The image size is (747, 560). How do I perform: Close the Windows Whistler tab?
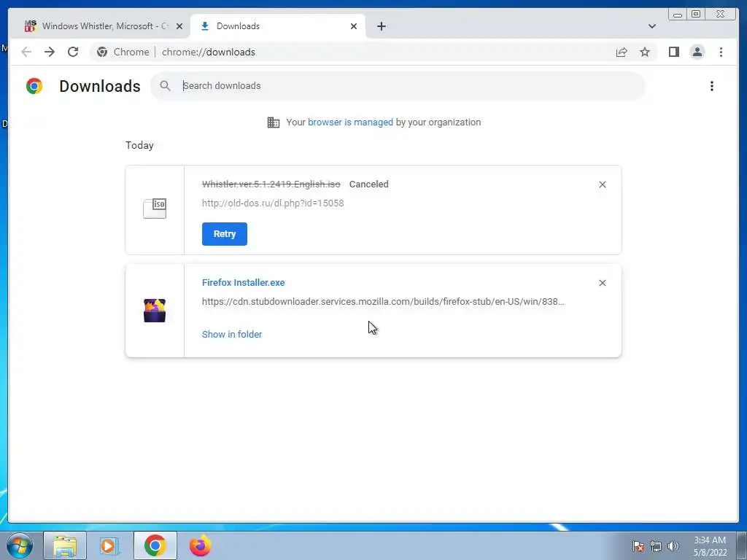[179, 26]
